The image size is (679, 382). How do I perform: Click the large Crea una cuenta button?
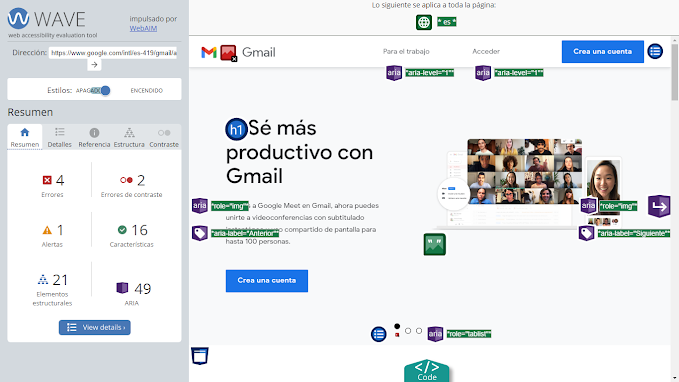[x=267, y=281]
